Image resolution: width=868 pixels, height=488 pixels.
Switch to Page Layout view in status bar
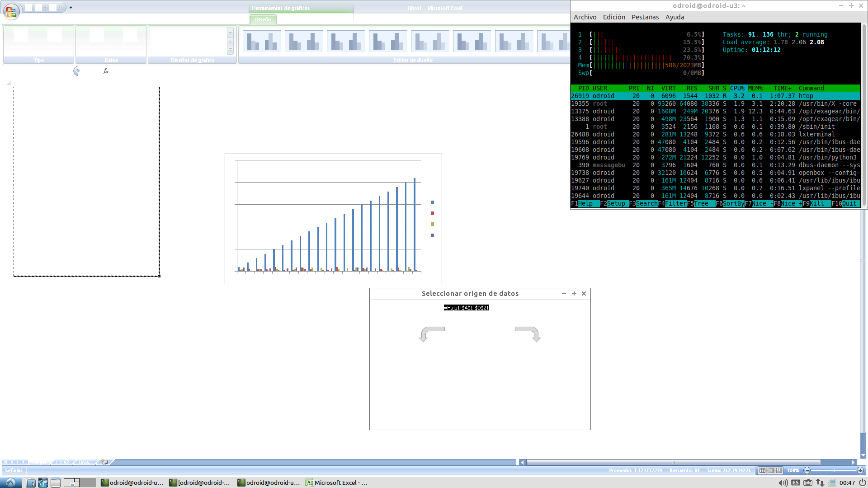[x=771, y=470]
